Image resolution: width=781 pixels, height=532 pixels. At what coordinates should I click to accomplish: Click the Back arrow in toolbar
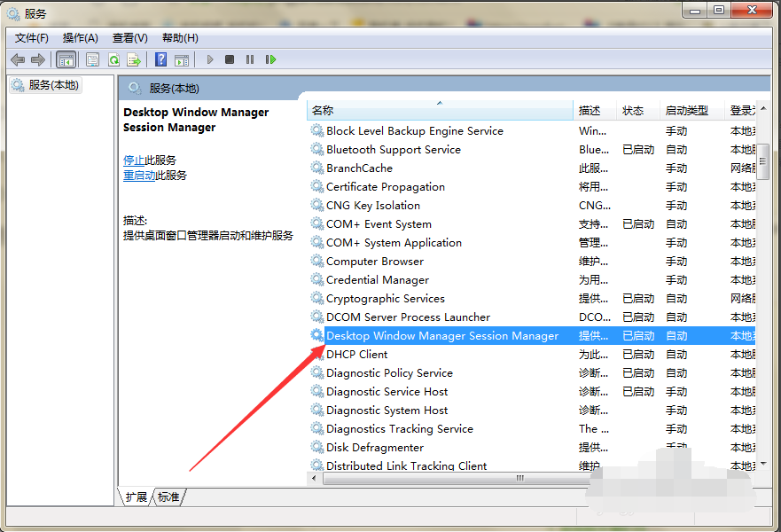(18, 59)
